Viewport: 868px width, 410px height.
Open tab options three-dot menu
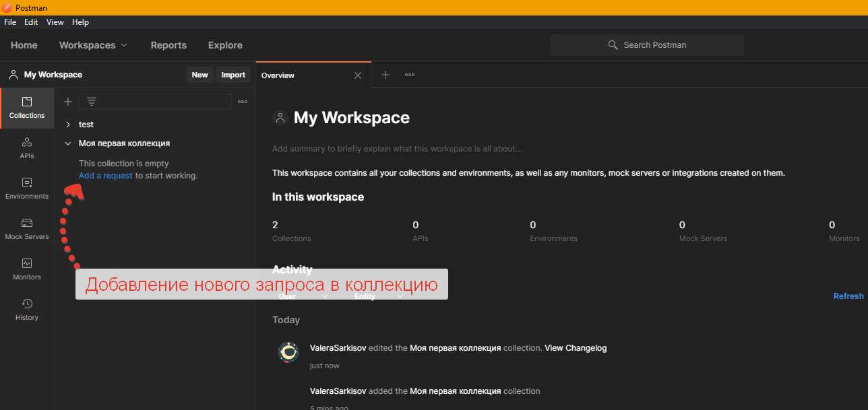[410, 75]
